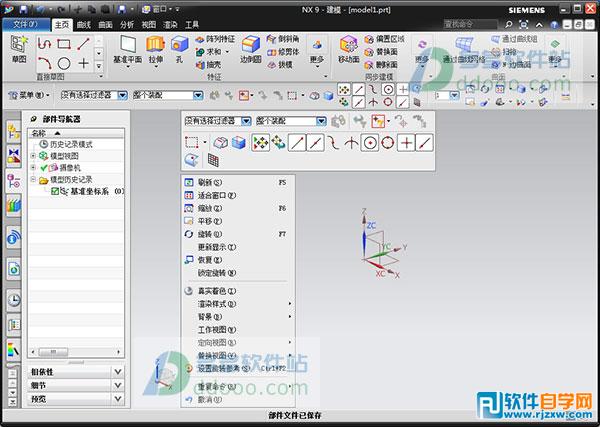Click the 替换面 replace face tool
600x427 pixels.
381,52
